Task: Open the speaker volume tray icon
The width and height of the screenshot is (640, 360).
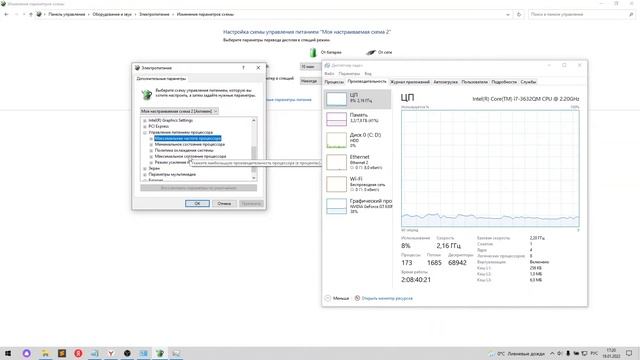Action: tap(560, 353)
